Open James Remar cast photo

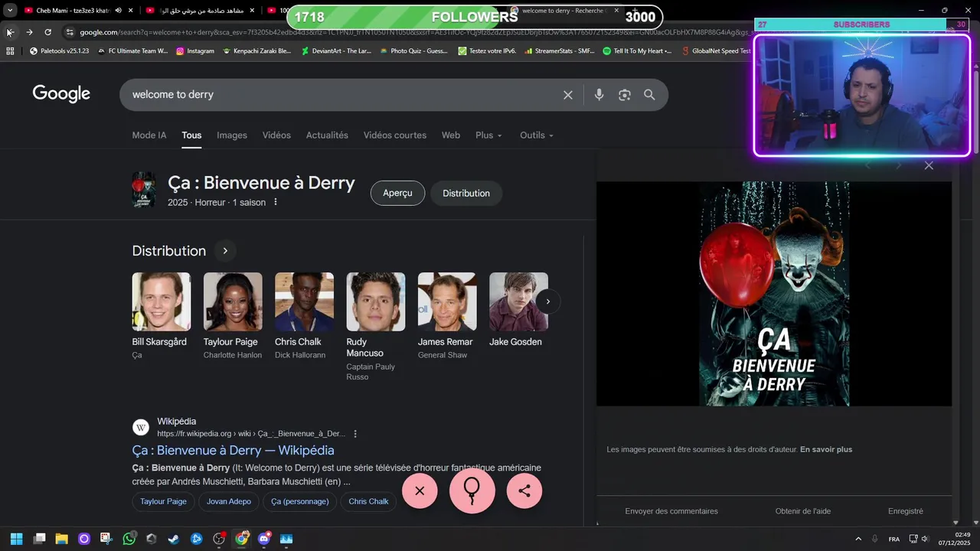click(x=447, y=302)
